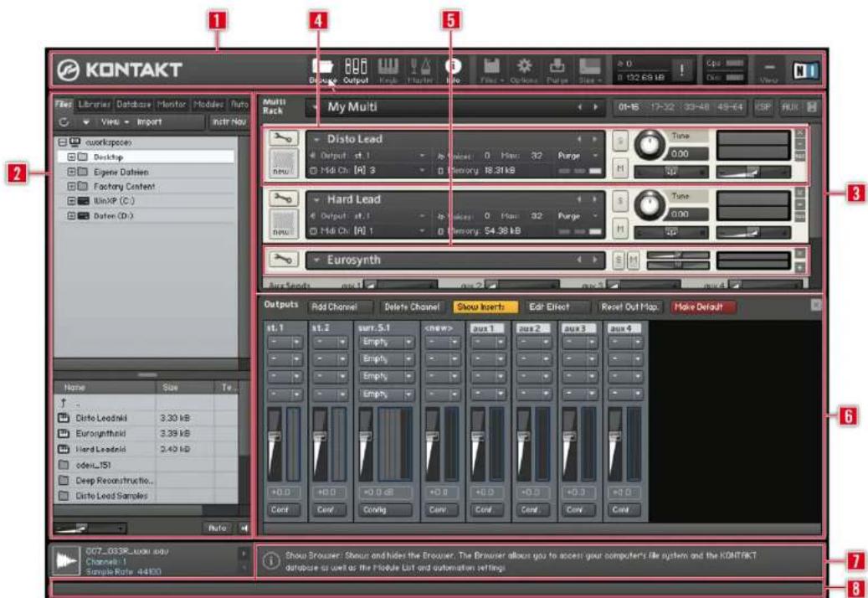Solo the Hard Lead instrument

tap(620, 202)
